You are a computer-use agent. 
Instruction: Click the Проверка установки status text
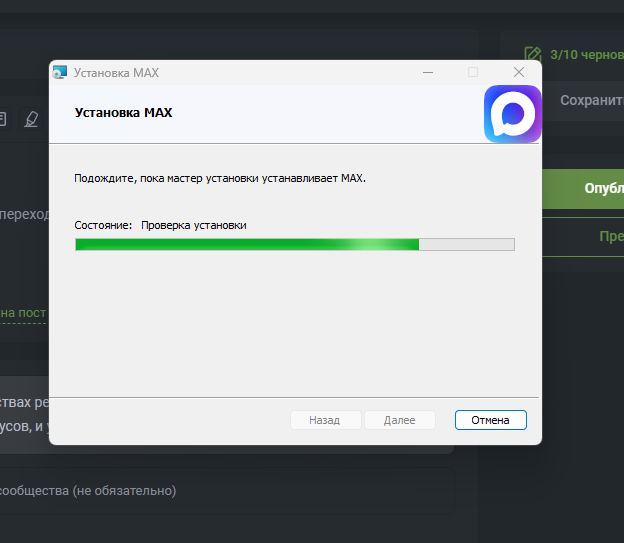tap(193, 225)
